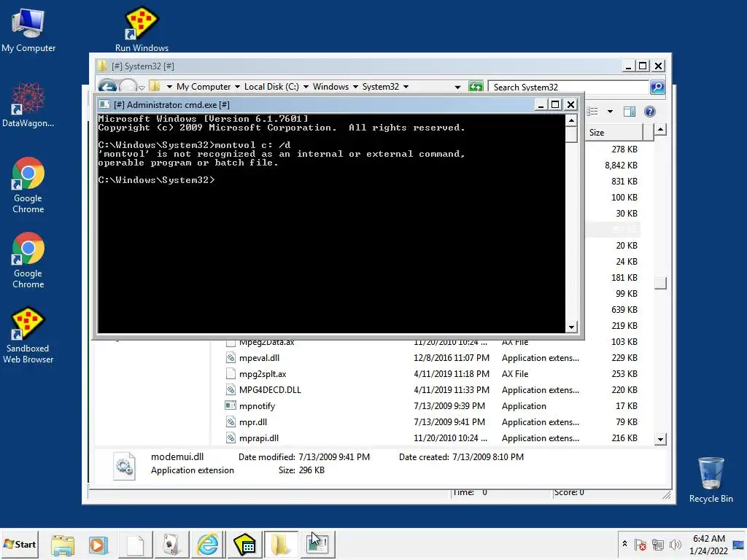The image size is (747, 560).
Task: Open Solitaire cards icon in taskbar
Action: tap(171, 544)
